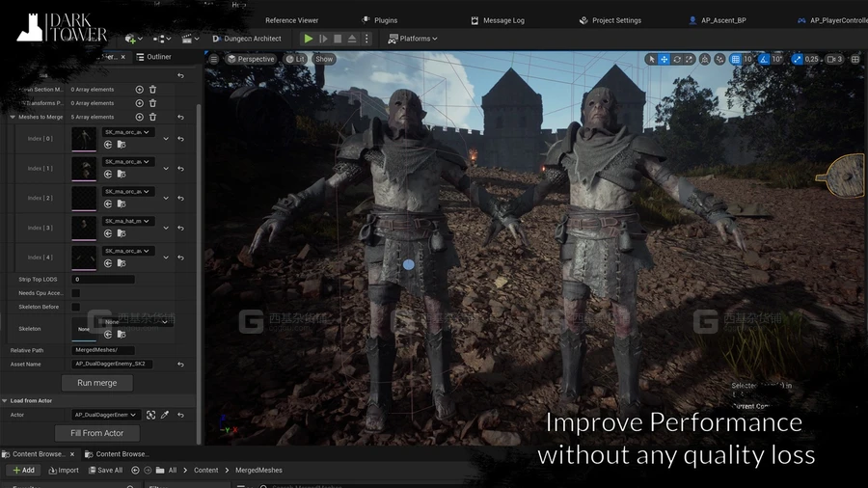Click the Run merge button

(96, 383)
